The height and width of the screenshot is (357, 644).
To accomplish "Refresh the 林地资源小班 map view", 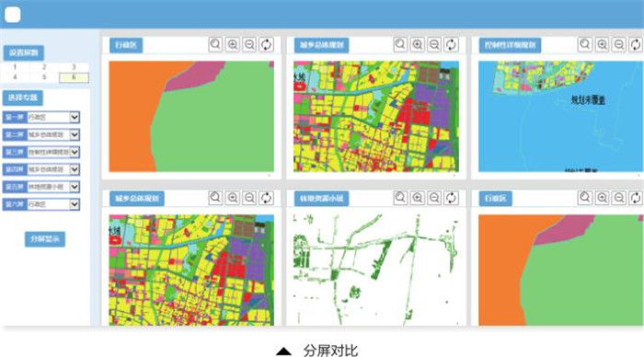I will click(451, 198).
